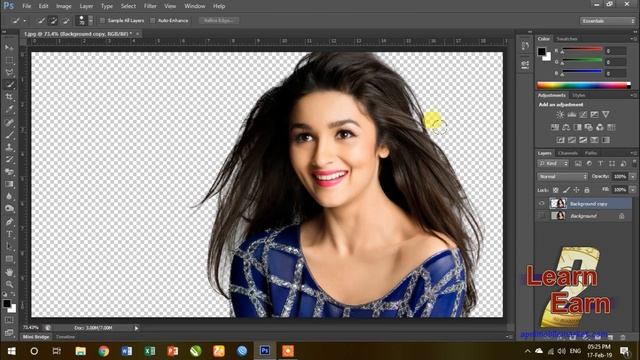Expand status bar info arrow
Screen dimensions: 640x360
pyautogui.click(x=136, y=328)
